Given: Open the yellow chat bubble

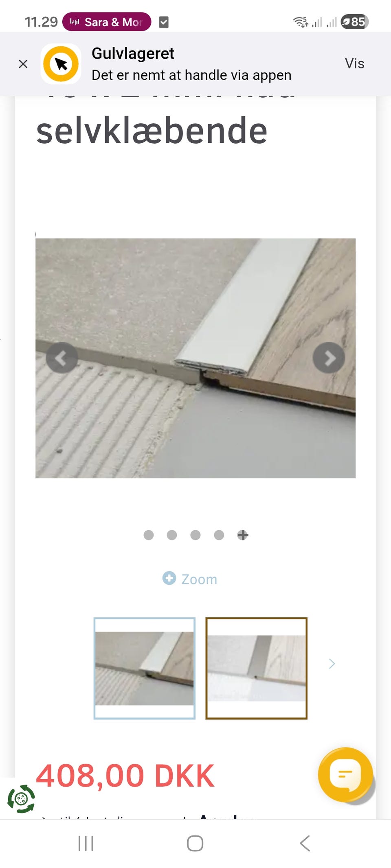Looking at the screenshot, I should (345, 774).
